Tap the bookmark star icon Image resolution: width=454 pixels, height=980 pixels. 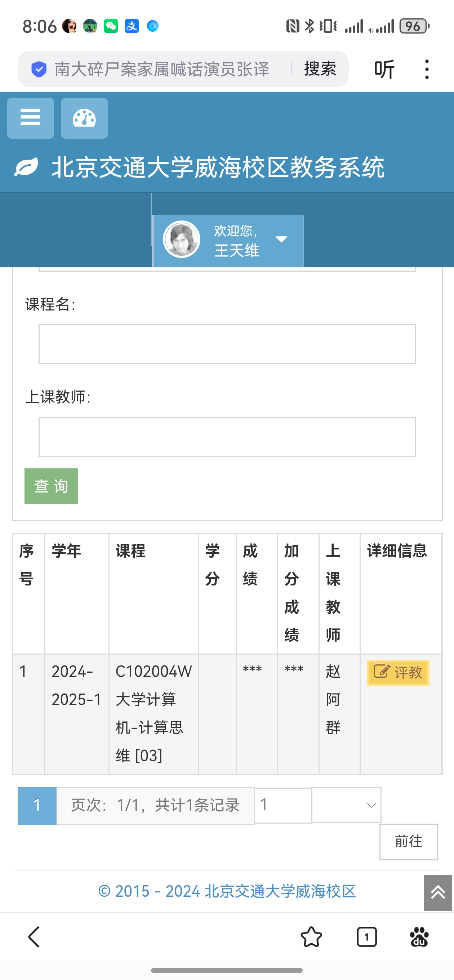coord(311,937)
